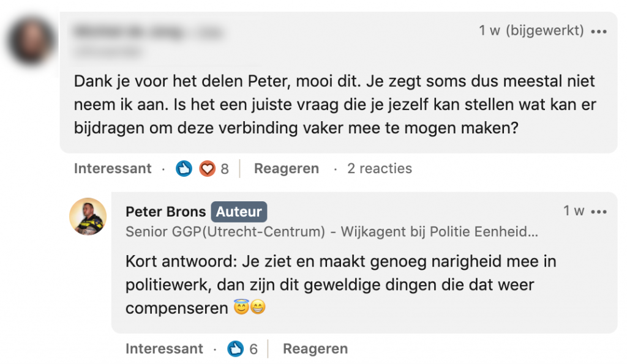Click the grinning emoji in Peter's reply
The image size is (627, 364).
258,309
